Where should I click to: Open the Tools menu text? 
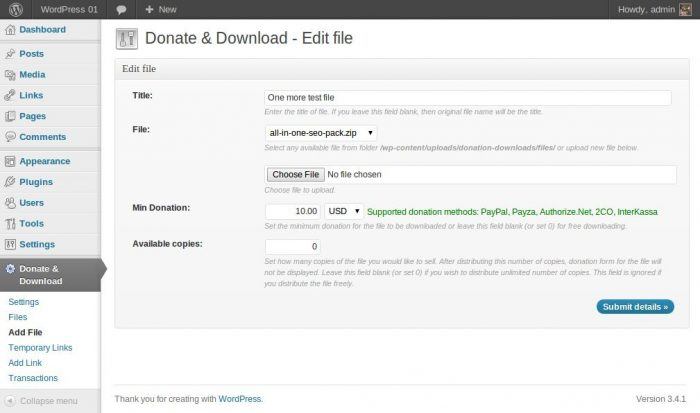[31, 224]
